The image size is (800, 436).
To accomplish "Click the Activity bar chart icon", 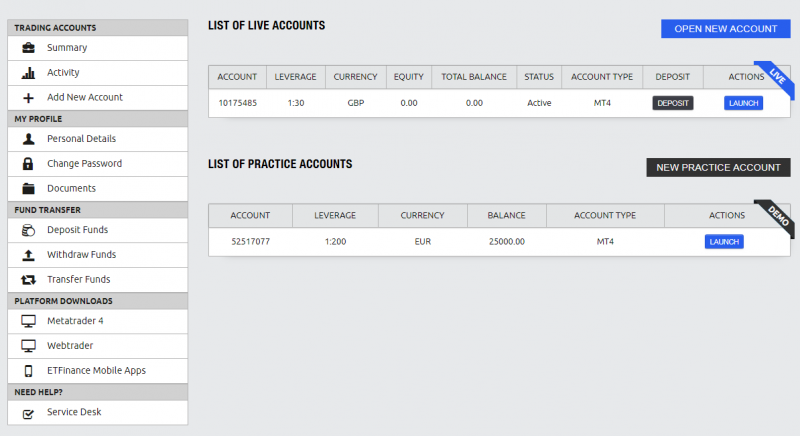I will [x=29, y=72].
